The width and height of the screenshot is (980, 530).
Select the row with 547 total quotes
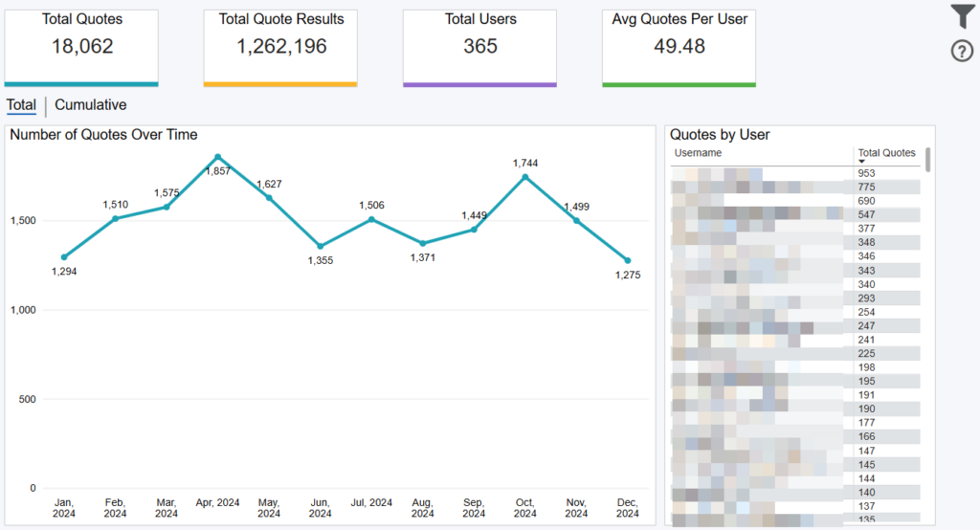click(x=794, y=214)
